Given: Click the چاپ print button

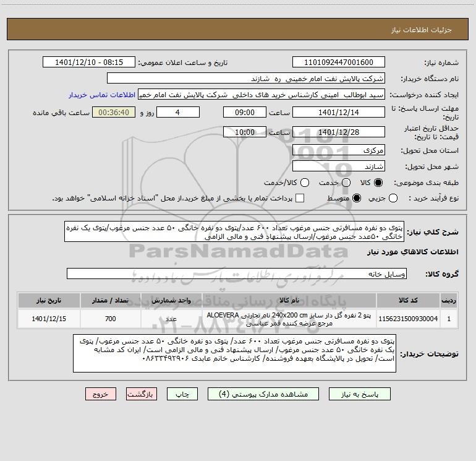Looking at the screenshot, I should tap(182, 394).
